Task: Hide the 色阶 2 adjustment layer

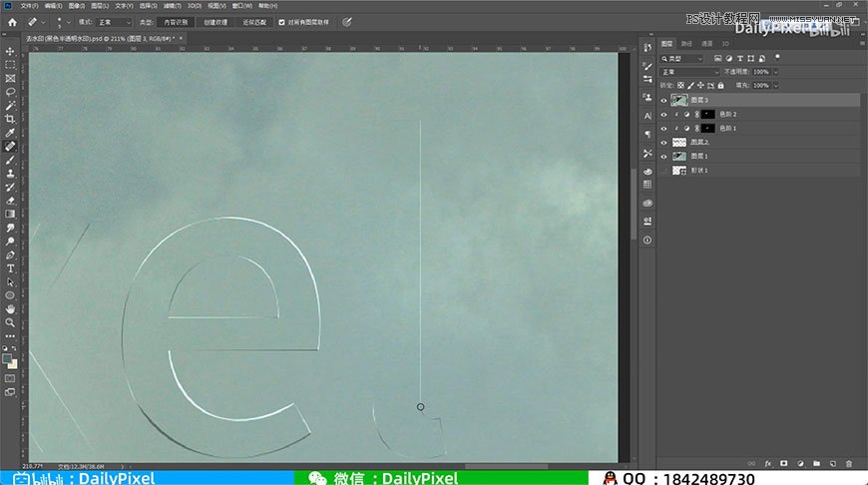Action: point(663,114)
